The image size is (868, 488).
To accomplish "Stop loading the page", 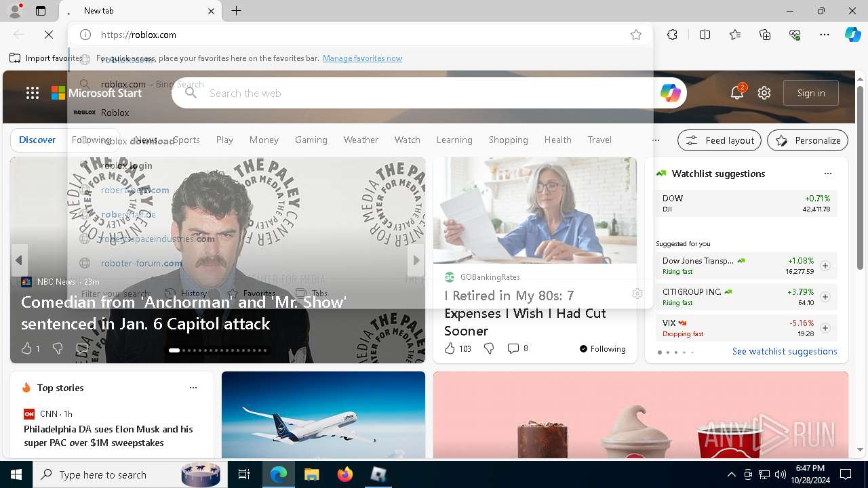I will coord(49,35).
